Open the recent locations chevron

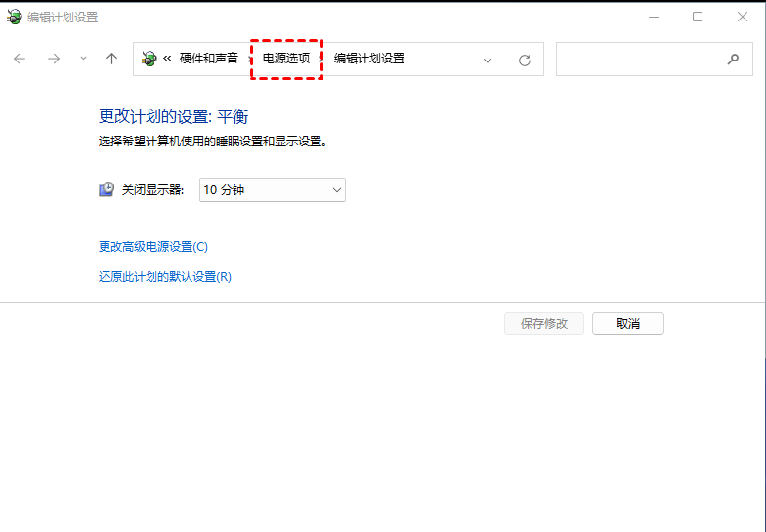pos(84,59)
